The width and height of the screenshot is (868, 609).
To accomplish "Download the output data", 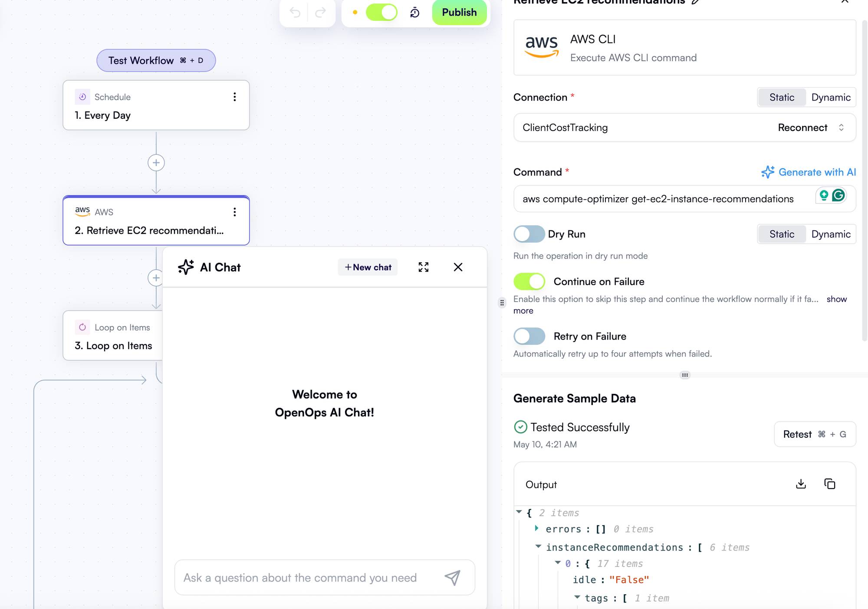I will (801, 484).
